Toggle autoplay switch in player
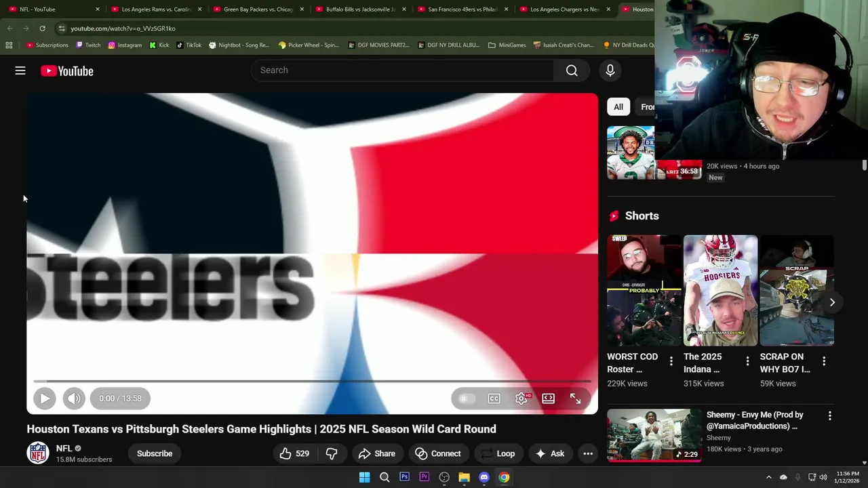Screen dimensions: 868x488 point(465,399)
